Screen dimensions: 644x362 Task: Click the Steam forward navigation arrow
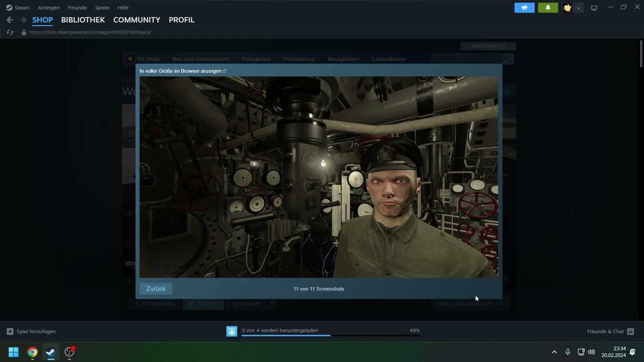point(23,20)
